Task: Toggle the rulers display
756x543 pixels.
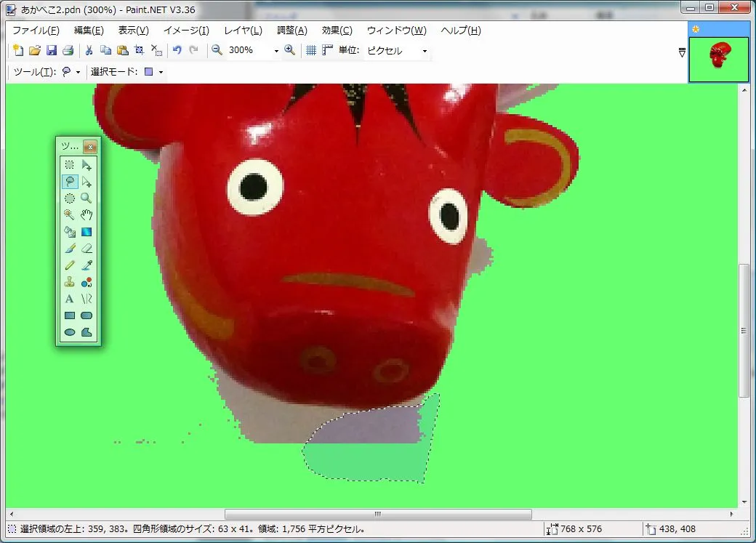Action: pyautogui.click(x=327, y=50)
